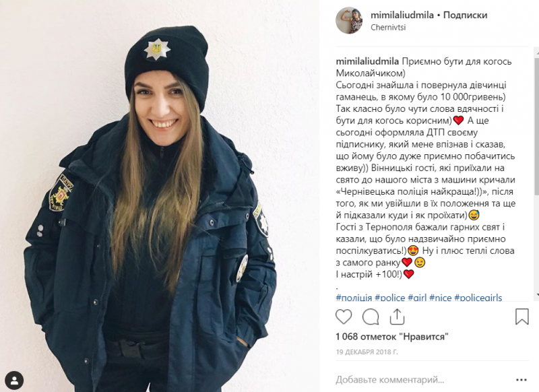
Task: Open mimilaliudmila username in header
Action: [402, 15]
